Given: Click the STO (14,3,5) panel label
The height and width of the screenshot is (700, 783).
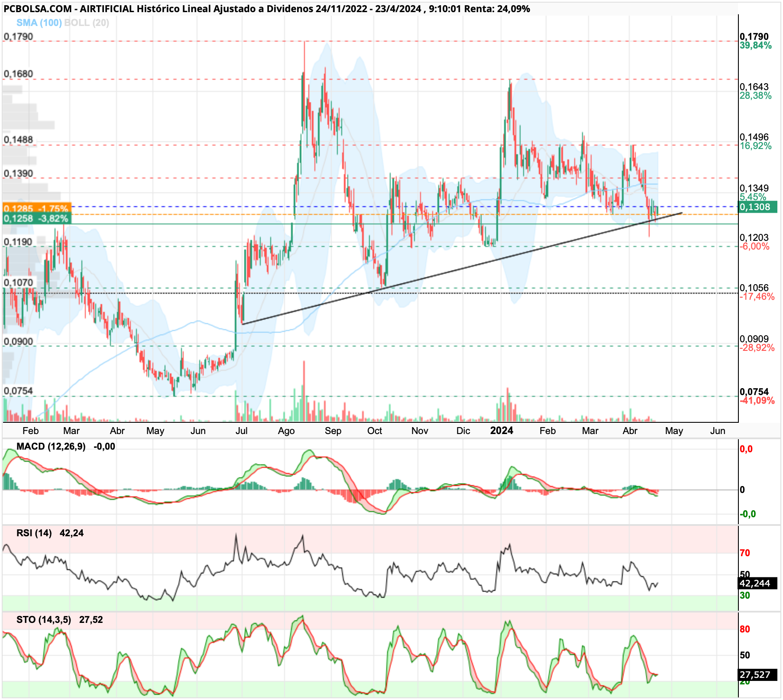Looking at the screenshot, I should [43, 619].
